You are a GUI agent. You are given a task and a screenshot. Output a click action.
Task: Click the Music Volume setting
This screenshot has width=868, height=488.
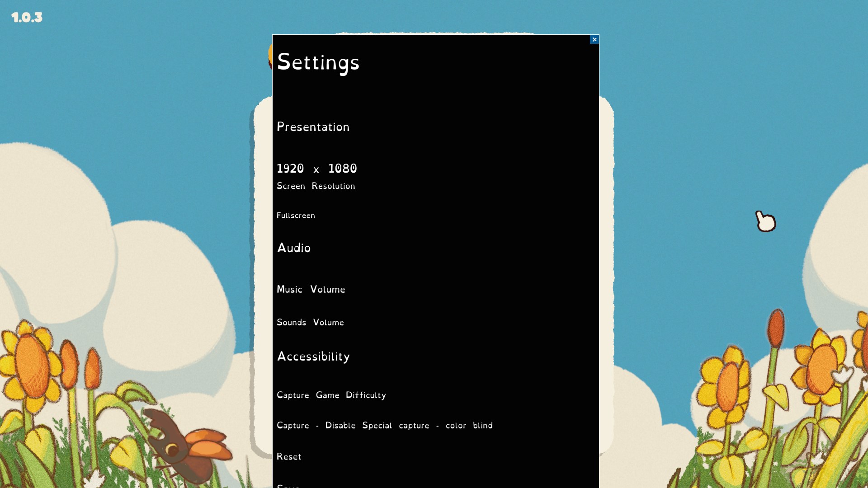point(311,289)
